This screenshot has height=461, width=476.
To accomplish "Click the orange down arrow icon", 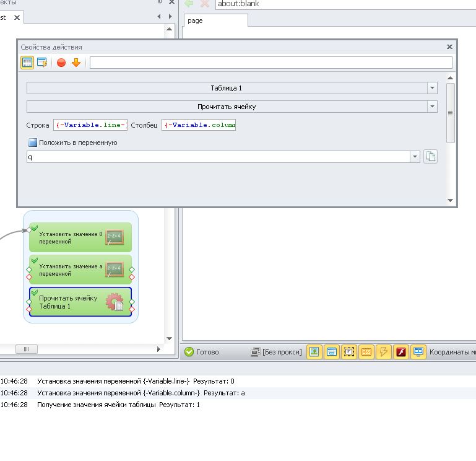I will [76, 63].
